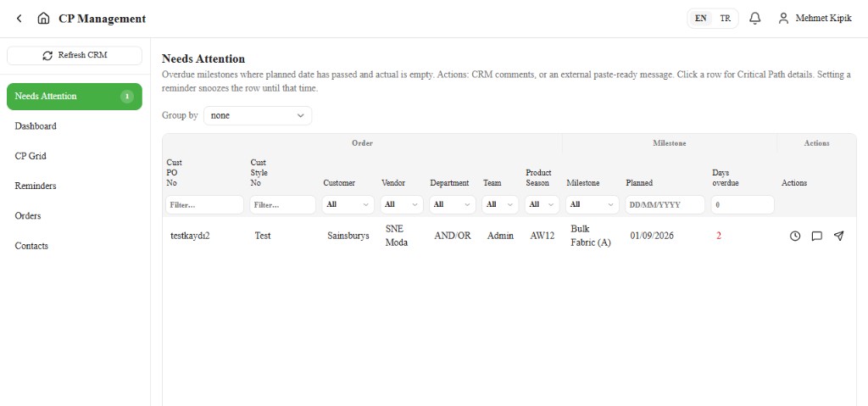
Task: Click the user profile icon
Action: (783, 19)
